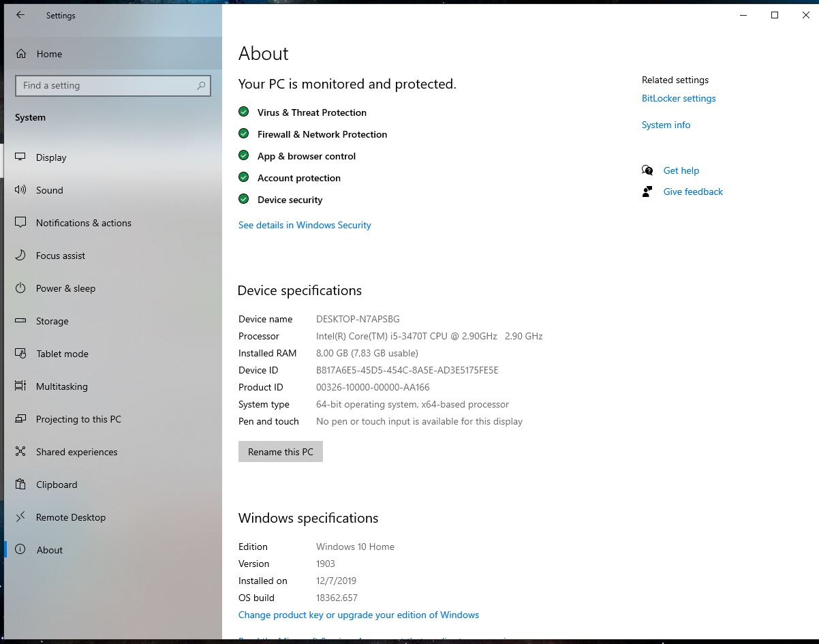The height and width of the screenshot is (644, 819).
Task: Click the Version value 1903
Action: pyautogui.click(x=326, y=564)
